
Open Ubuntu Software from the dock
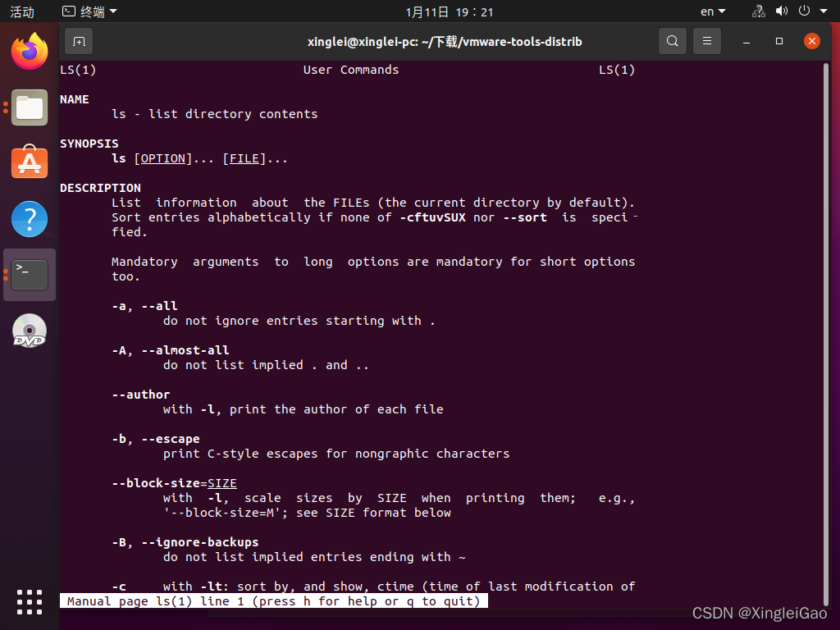(x=30, y=162)
